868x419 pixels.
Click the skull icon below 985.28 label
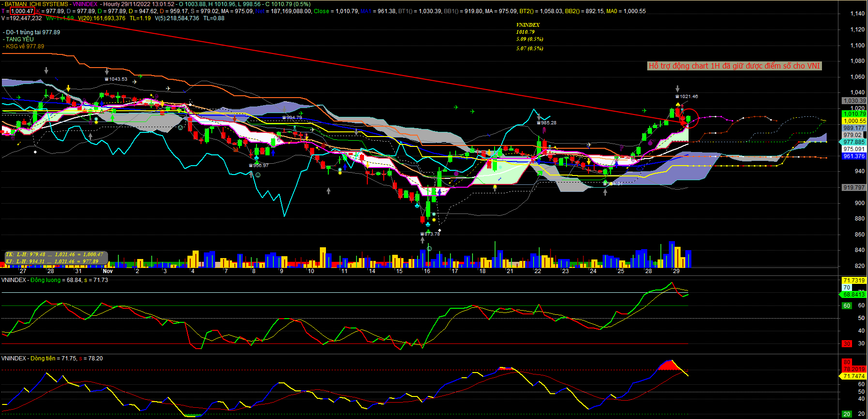[x=543, y=130]
